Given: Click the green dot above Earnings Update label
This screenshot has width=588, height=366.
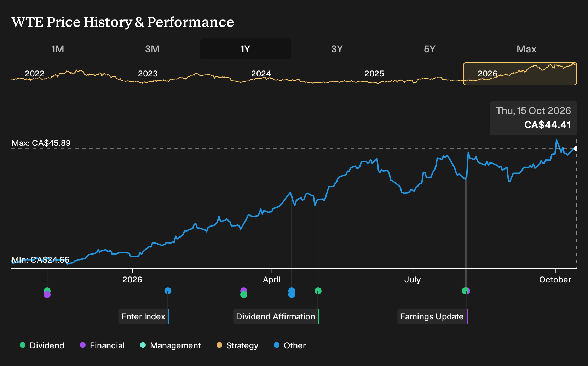Looking at the screenshot, I should click(465, 291).
